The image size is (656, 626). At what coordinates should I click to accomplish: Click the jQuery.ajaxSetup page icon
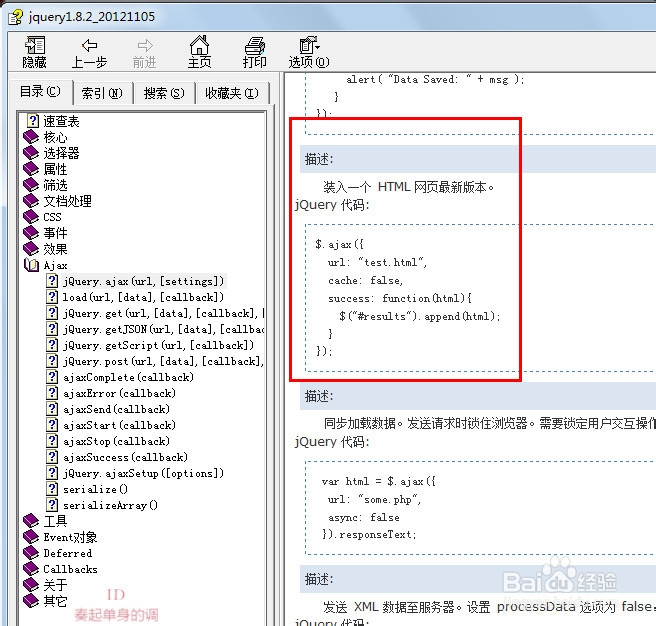(x=51, y=472)
